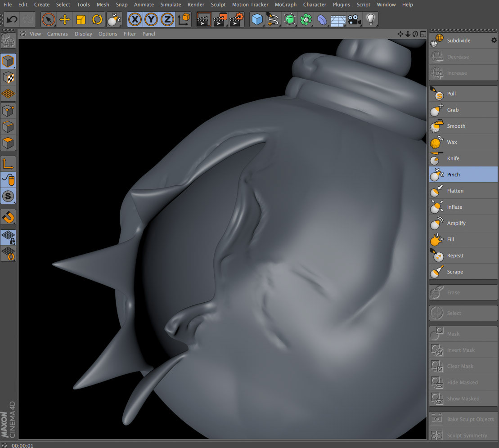The width and height of the screenshot is (499, 448).
Task: Toggle Texture mode checkered cube icon
Action: click(8, 78)
